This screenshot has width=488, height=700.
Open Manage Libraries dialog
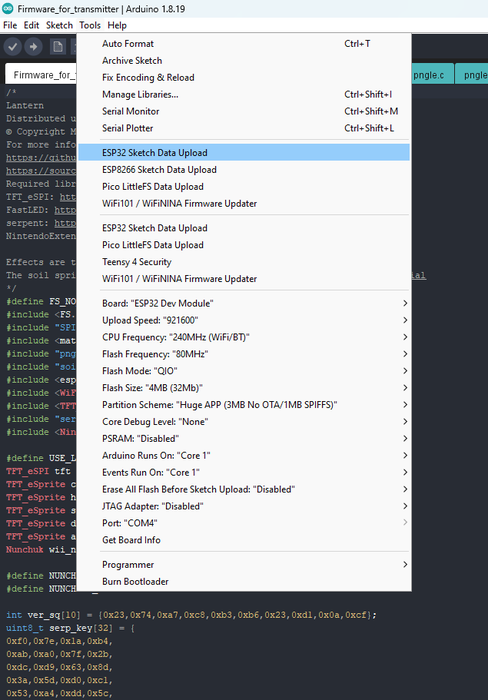click(244, 95)
